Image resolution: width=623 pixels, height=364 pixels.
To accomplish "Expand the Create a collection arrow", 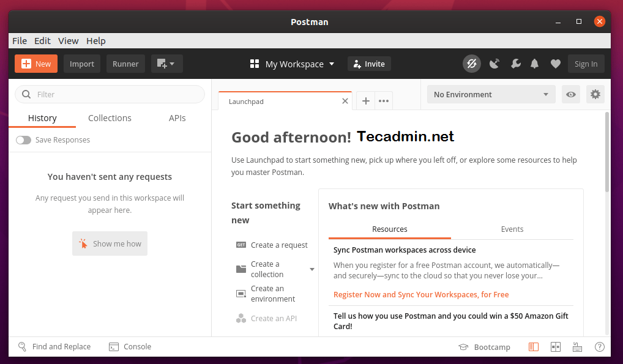I will [312, 269].
